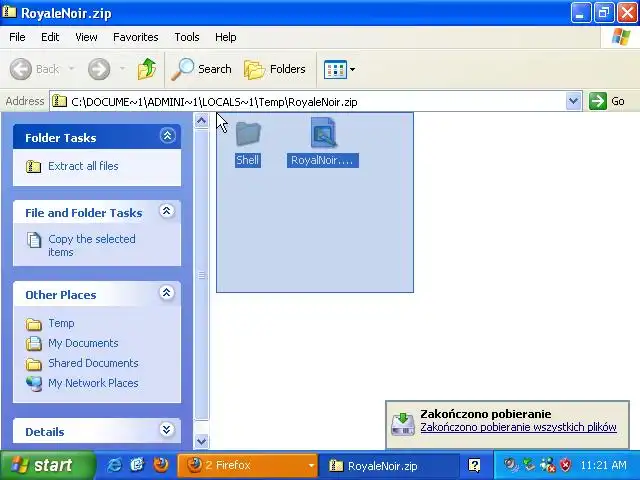Click the Windows flag logo

coord(620,37)
